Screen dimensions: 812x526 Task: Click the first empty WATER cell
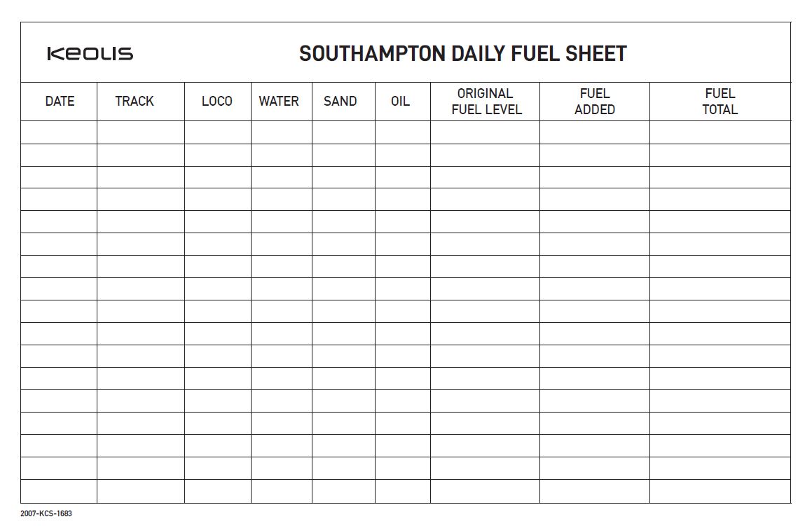[x=282, y=132]
